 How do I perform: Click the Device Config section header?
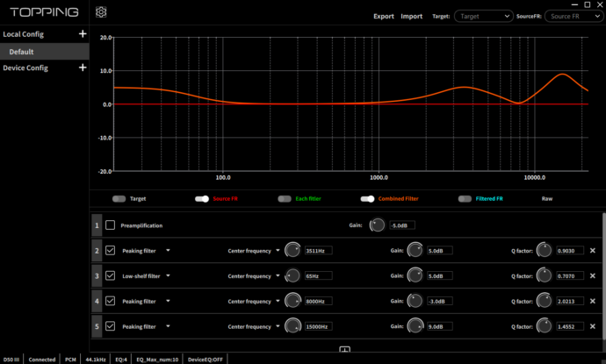coord(25,68)
